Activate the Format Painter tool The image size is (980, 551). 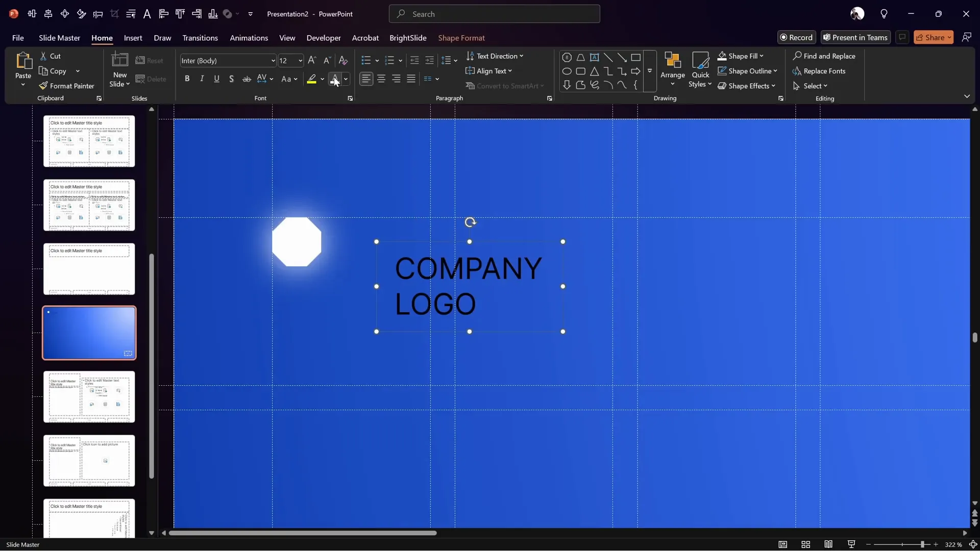click(67, 86)
